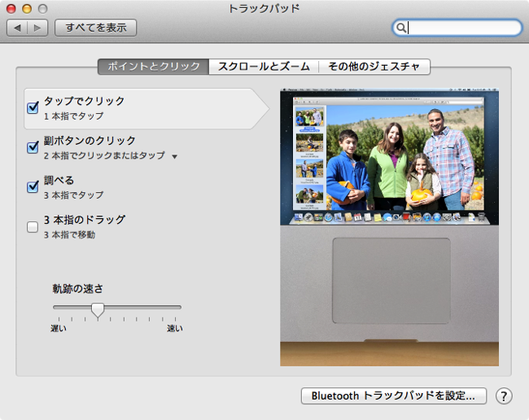Click the 速い label under slider
Screen dimensions: 529x420
point(175,328)
